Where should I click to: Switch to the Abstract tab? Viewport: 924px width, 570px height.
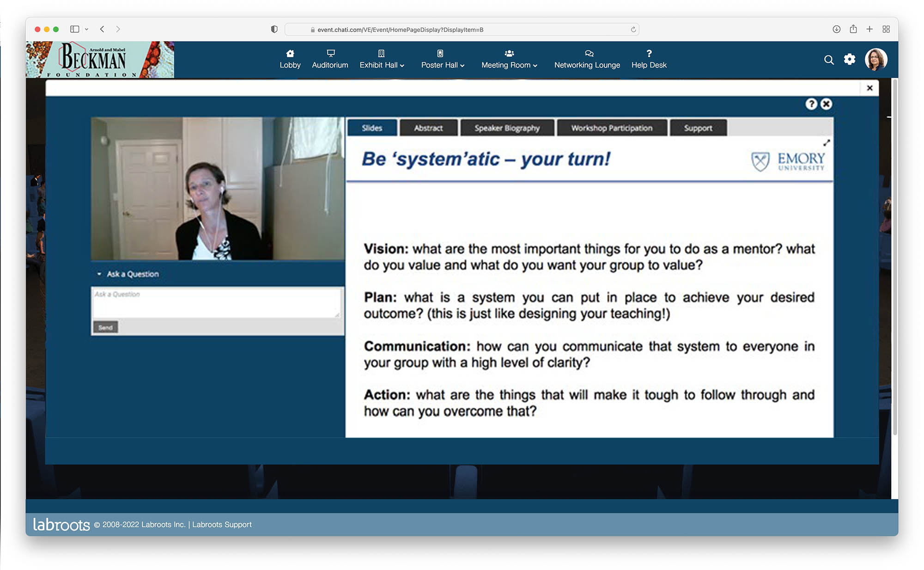428,128
